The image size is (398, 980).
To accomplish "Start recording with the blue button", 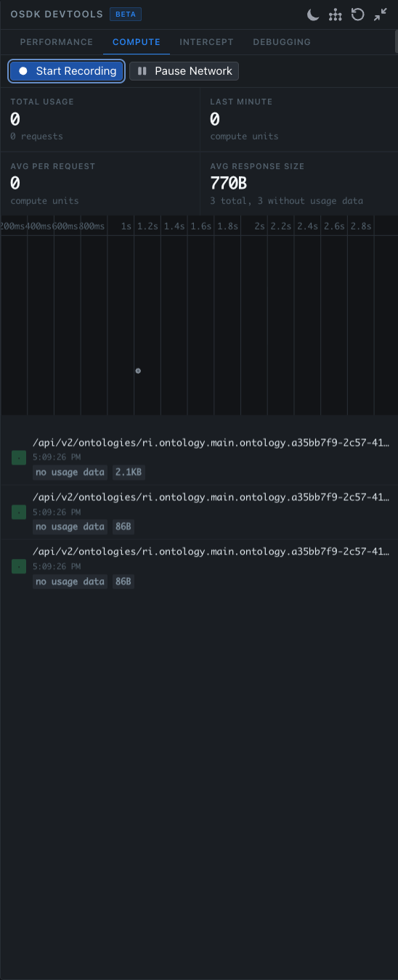I will [67, 71].
